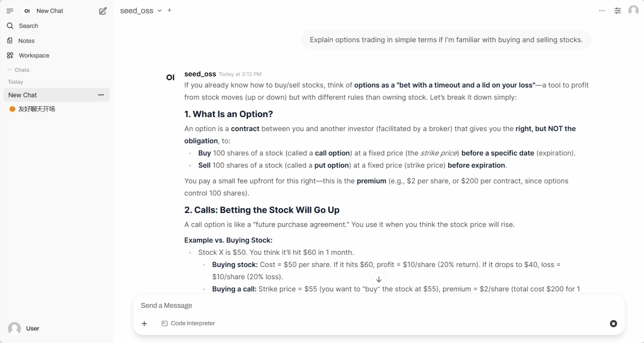
Task: Open the chat controls sliders icon
Action: (618, 11)
